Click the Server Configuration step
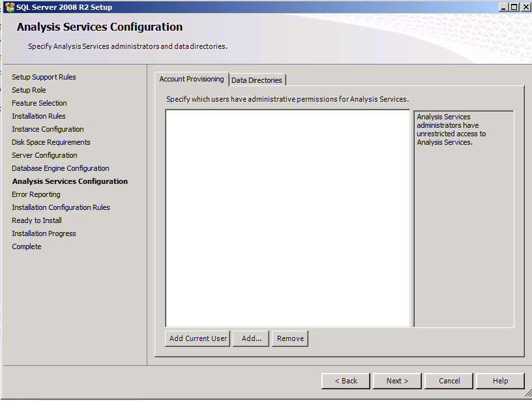The width and height of the screenshot is (532, 401). click(x=44, y=155)
